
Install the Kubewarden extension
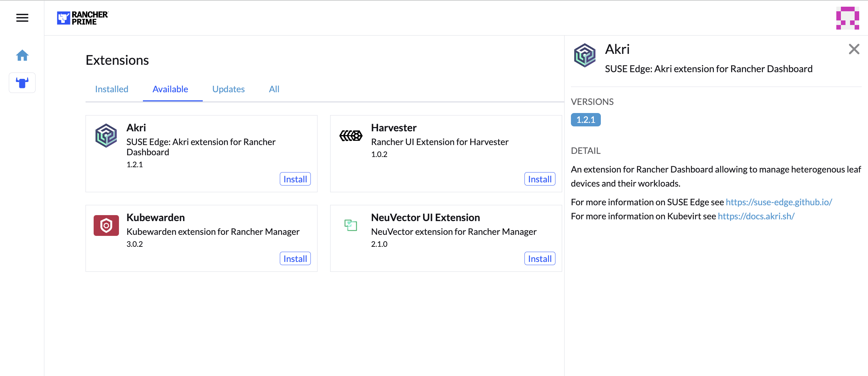tap(295, 259)
